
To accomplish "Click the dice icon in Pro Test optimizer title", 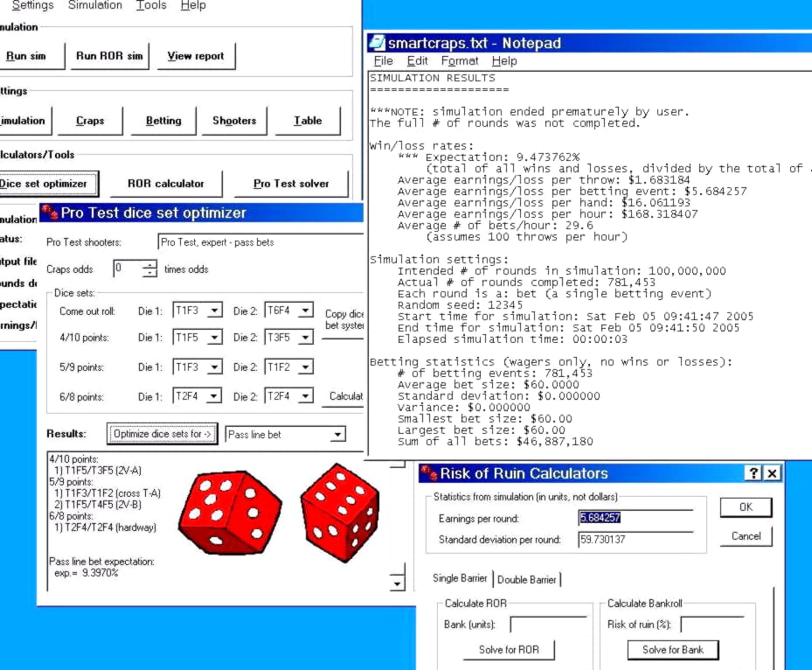I will (50, 213).
